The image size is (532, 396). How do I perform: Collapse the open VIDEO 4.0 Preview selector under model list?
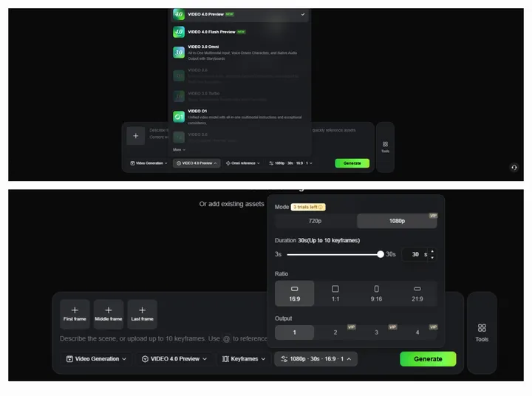click(197, 163)
